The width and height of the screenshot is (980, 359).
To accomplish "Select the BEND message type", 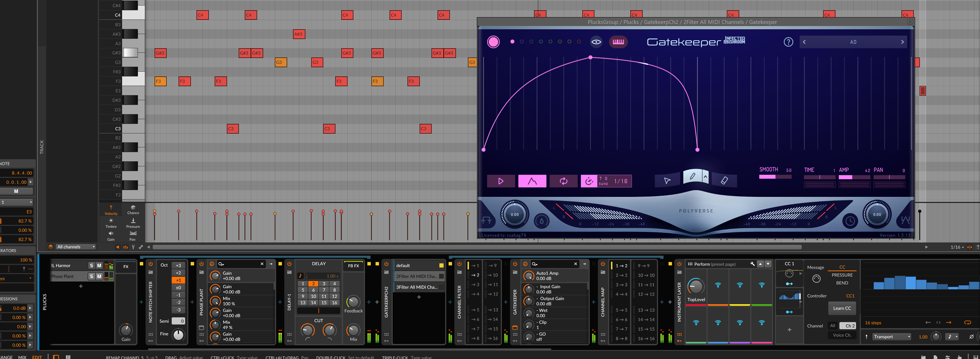I will pyautogui.click(x=842, y=283).
